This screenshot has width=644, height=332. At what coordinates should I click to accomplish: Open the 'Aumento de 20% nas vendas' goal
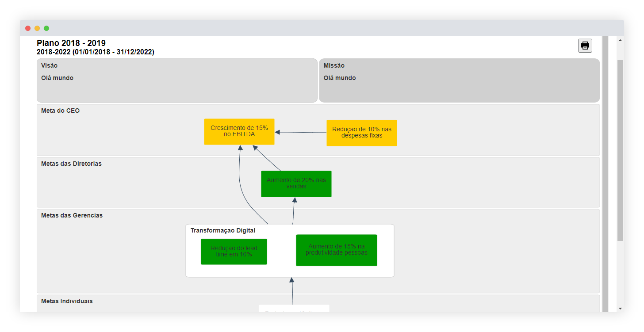(x=296, y=183)
